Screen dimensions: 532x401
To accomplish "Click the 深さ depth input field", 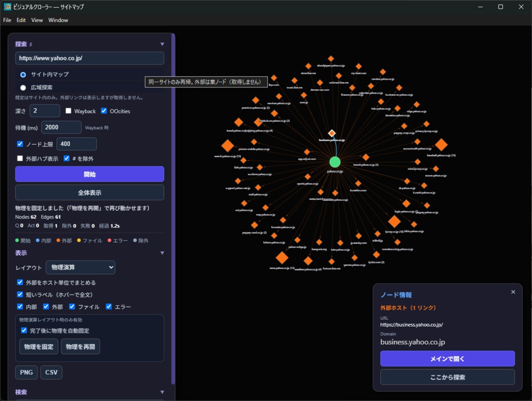I will point(45,111).
